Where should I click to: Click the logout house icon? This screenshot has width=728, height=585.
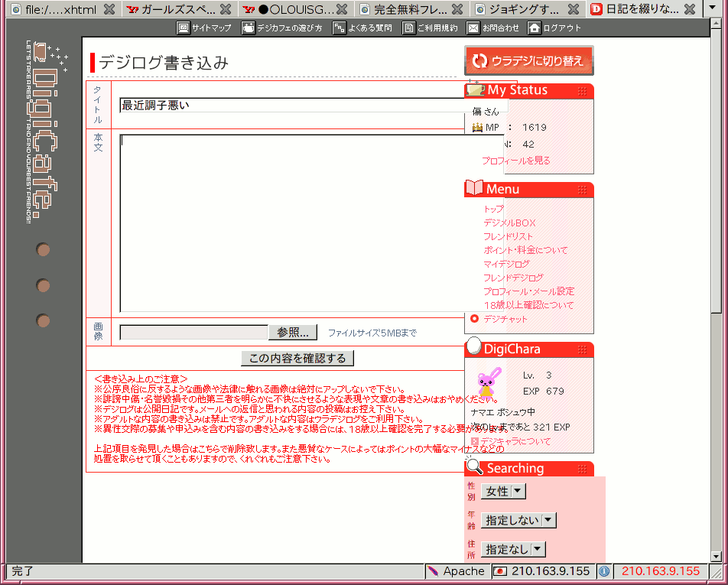click(x=535, y=28)
